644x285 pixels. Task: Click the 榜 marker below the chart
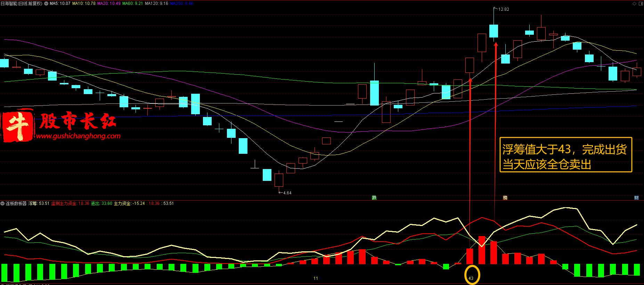(x=505, y=198)
